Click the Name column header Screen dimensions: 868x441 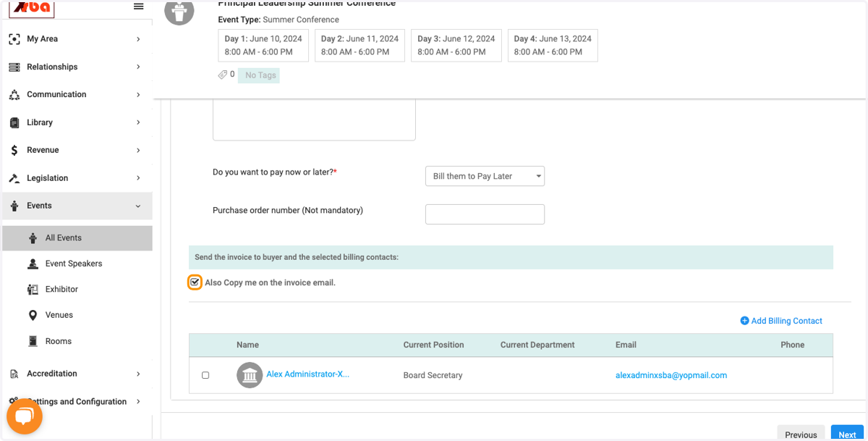pos(247,345)
